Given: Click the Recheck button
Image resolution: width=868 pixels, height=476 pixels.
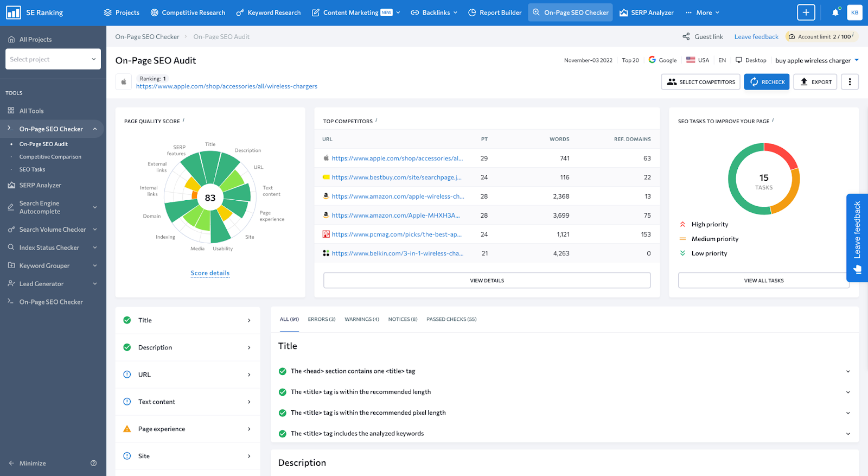Looking at the screenshot, I should click(767, 82).
